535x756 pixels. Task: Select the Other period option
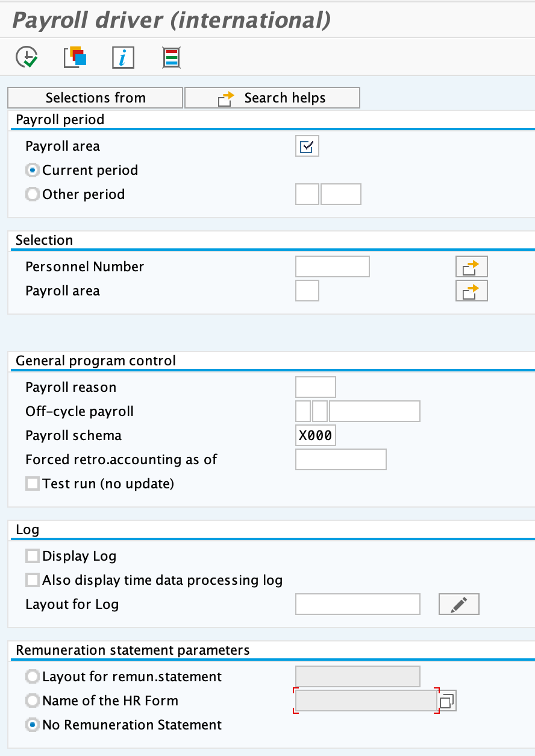(x=33, y=194)
